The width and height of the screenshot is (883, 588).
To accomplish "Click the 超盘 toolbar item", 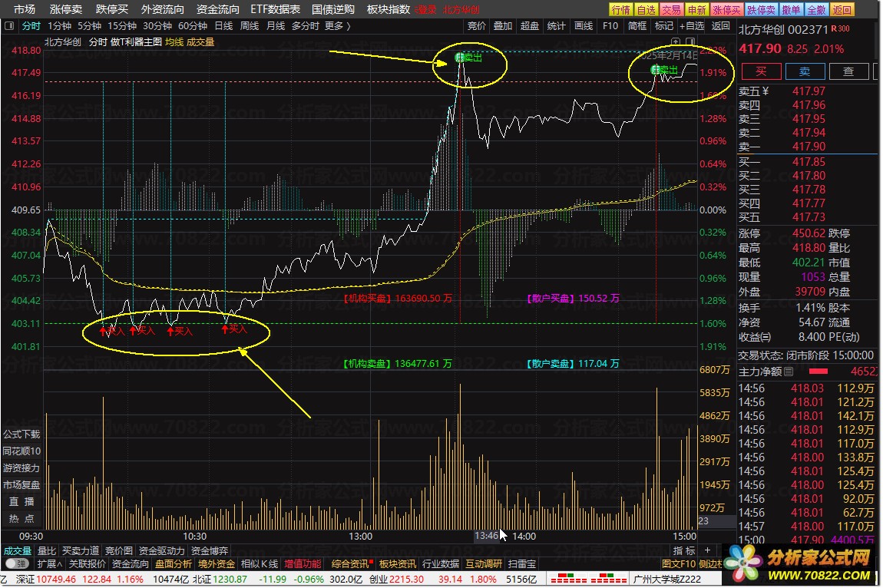I will 529,26.
